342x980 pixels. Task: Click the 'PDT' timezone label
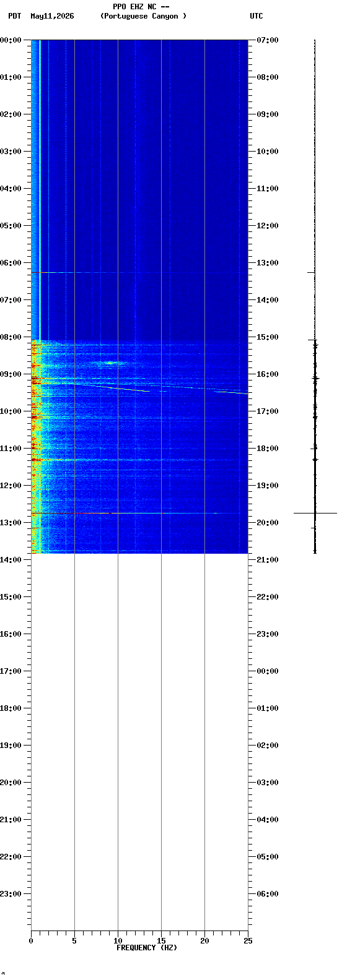(x=14, y=16)
